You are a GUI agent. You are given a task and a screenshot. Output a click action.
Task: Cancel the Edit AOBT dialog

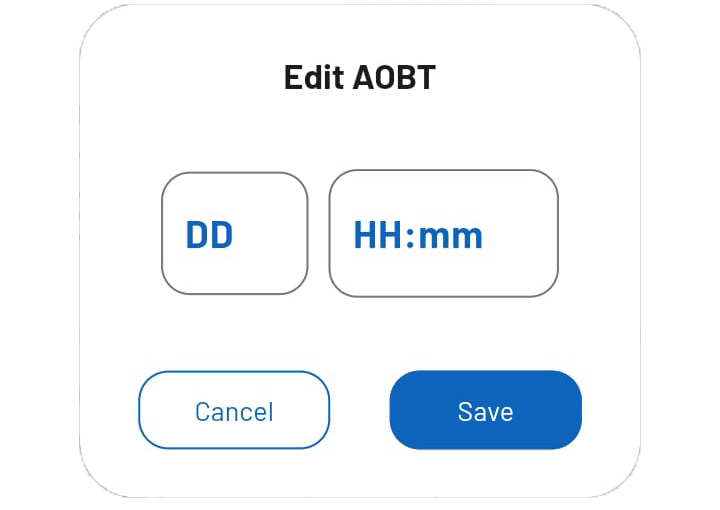(234, 410)
